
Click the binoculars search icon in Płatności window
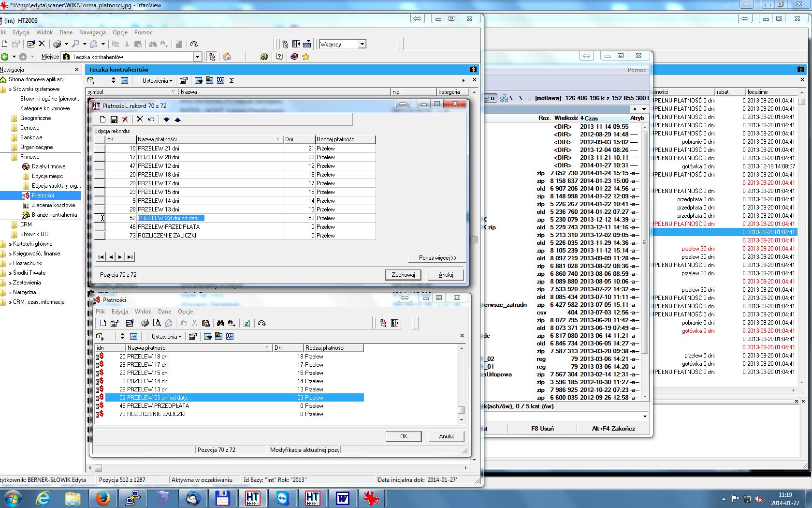(x=220, y=323)
